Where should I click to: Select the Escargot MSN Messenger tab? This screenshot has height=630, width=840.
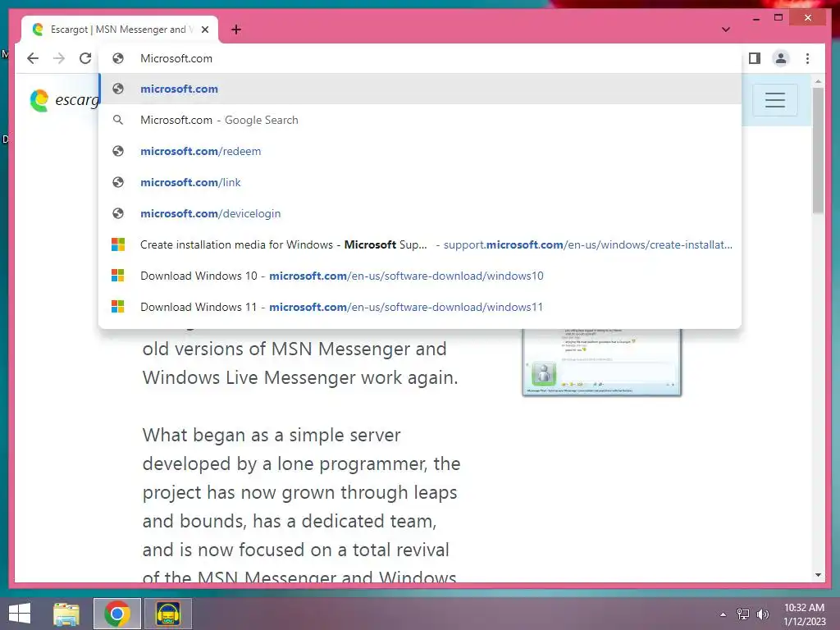(x=119, y=30)
